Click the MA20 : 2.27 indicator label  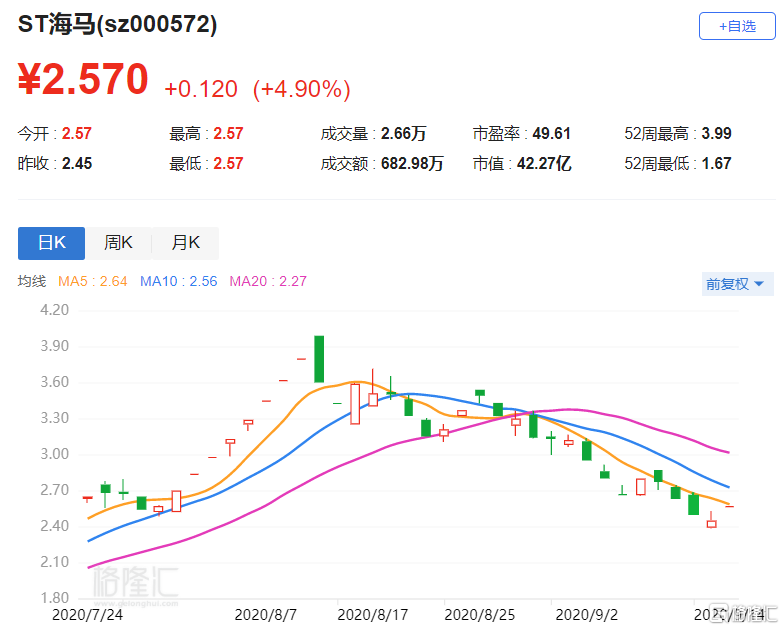(x=268, y=282)
